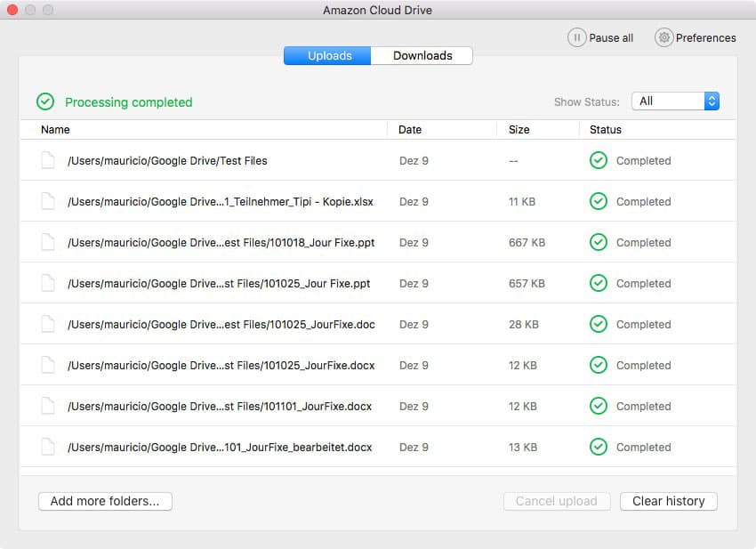The image size is (756, 549).
Task: Click the 13 KB size value
Action: tap(523, 448)
